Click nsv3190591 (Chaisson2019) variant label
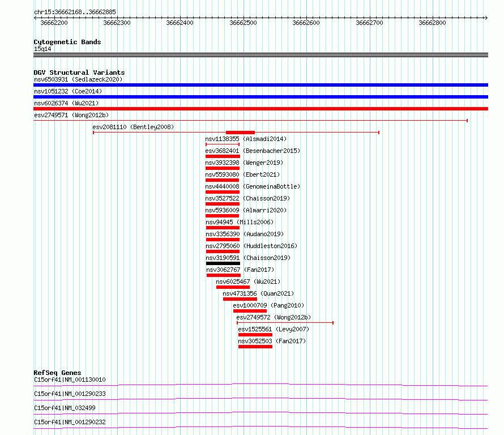This screenshot has width=504, height=435. (248, 258)
